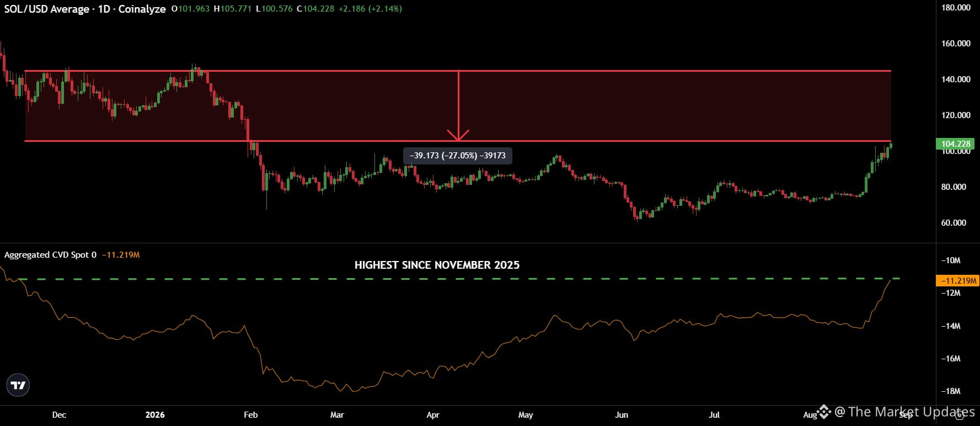Click the TradingView logo icon
The width and height of the screenshot is (980, 426).
(x=18, y=385)
